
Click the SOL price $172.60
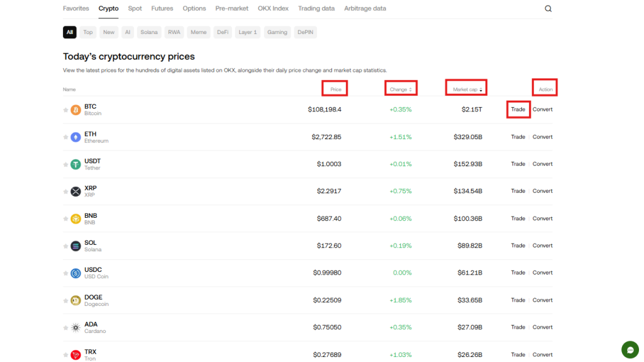click(x=329, y=246)
